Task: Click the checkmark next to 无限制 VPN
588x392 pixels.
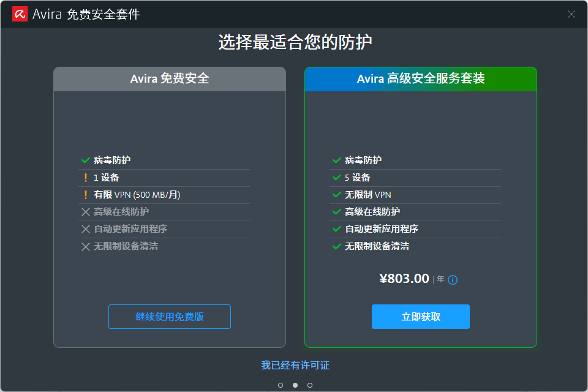Action: click(x=336, y=195)
